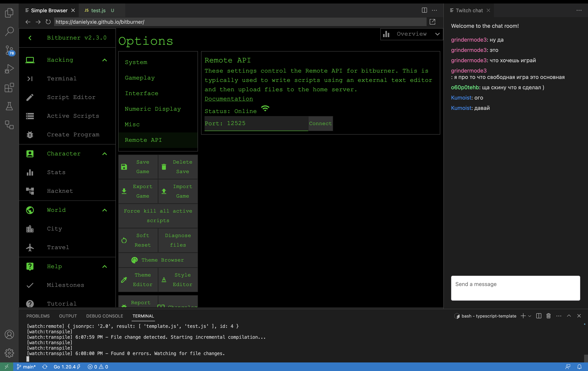
Task: Open the DEBUG CONSOLE panel tab
Action: 104,316
